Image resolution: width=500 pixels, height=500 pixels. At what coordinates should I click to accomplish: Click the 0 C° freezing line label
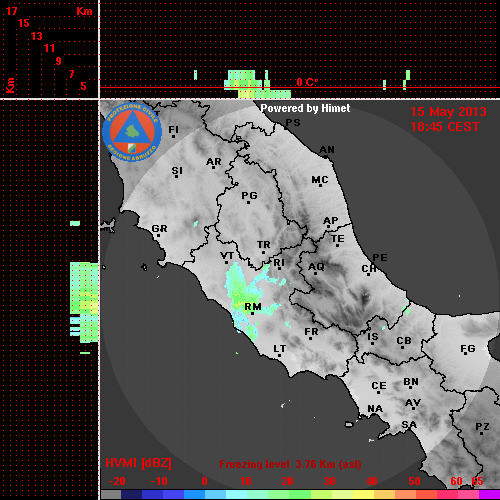307,82
